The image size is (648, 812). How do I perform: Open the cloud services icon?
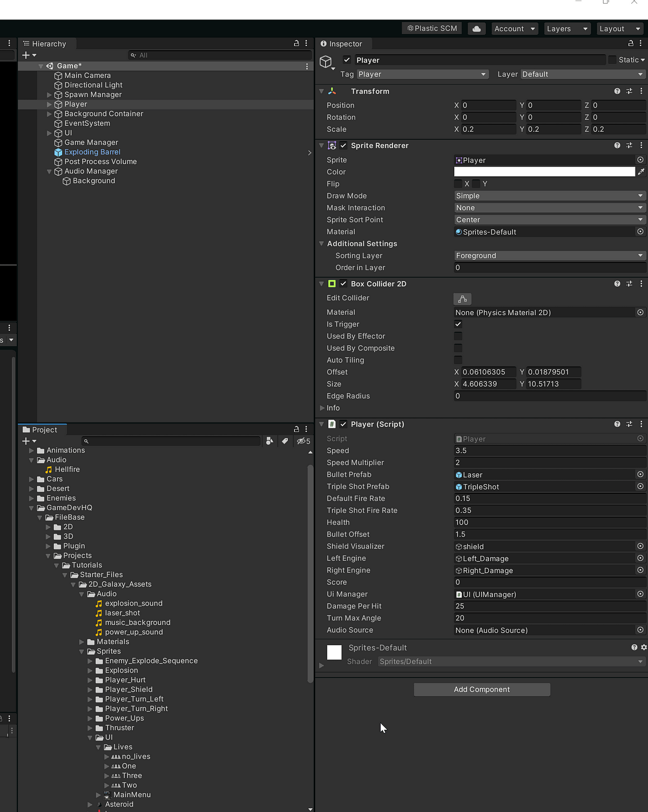coord(477,29)
